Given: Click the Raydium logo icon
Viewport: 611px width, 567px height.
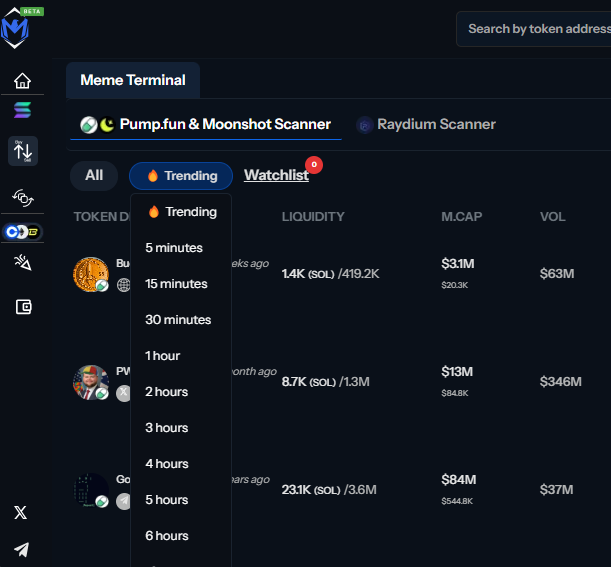Looking at the screenshot, I should click(365, 125).
